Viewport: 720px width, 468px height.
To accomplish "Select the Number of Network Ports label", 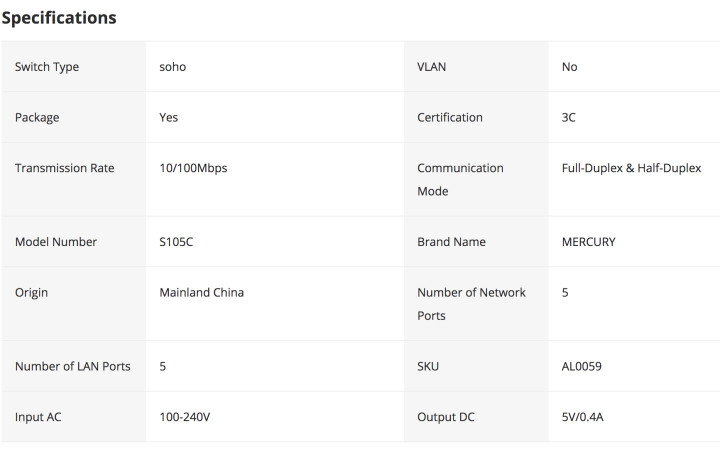I will 471,304.
